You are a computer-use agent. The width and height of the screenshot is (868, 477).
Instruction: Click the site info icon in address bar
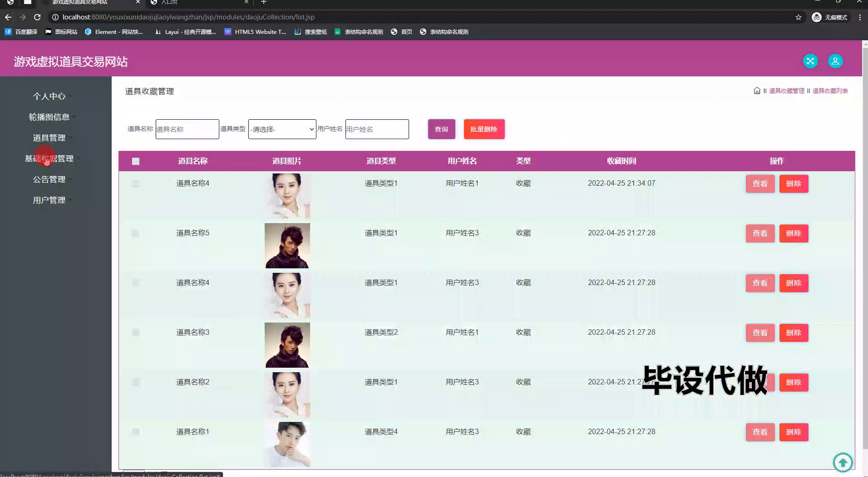pyautogui.click(x=55, y=17)
